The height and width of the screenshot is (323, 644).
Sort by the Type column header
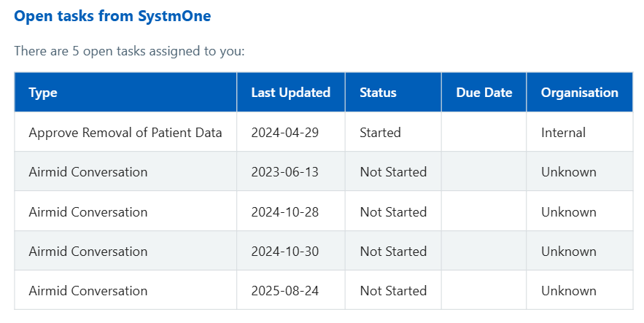(x=43, y=93)
